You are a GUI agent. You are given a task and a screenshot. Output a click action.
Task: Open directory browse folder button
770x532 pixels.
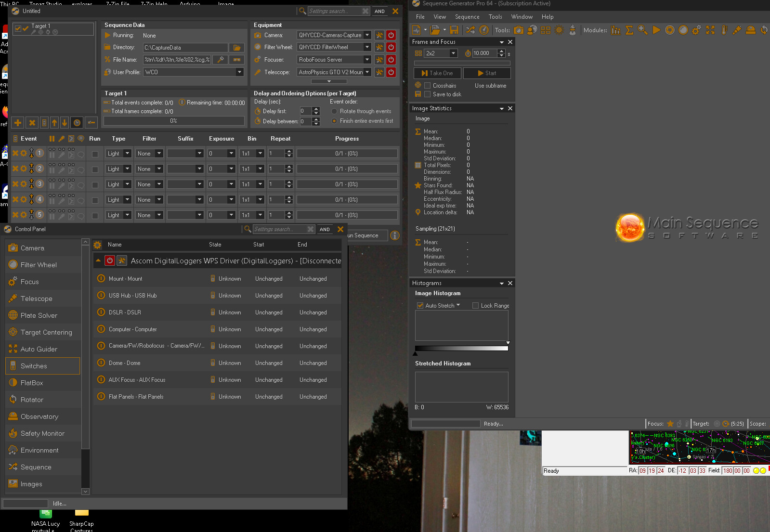236,48
